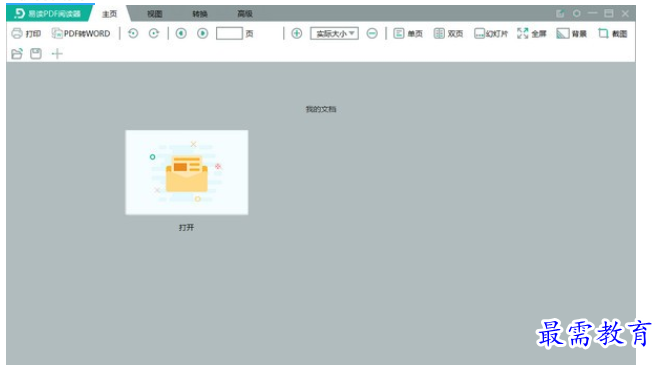Click the open document thumbnail card
660x365 pixels.
click(x=187, y=172)
